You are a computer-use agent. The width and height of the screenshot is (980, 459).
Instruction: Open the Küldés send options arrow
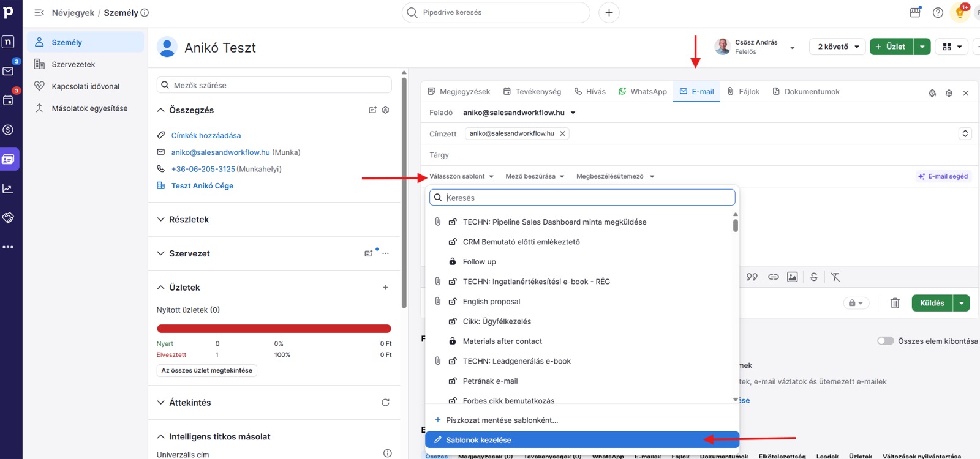962,303
